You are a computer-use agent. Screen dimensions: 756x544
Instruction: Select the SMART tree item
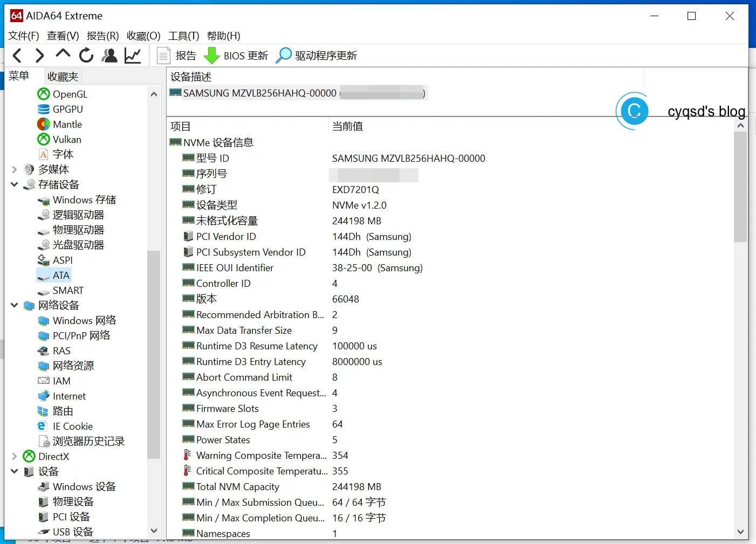[60, 290]
